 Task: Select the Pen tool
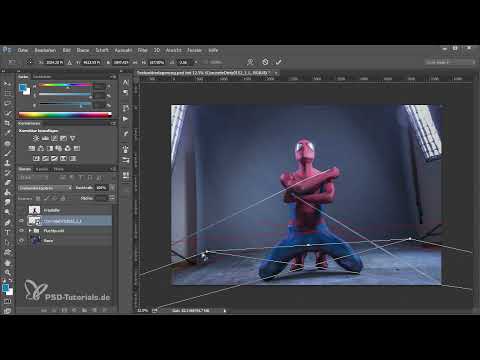tap(7, 222)
